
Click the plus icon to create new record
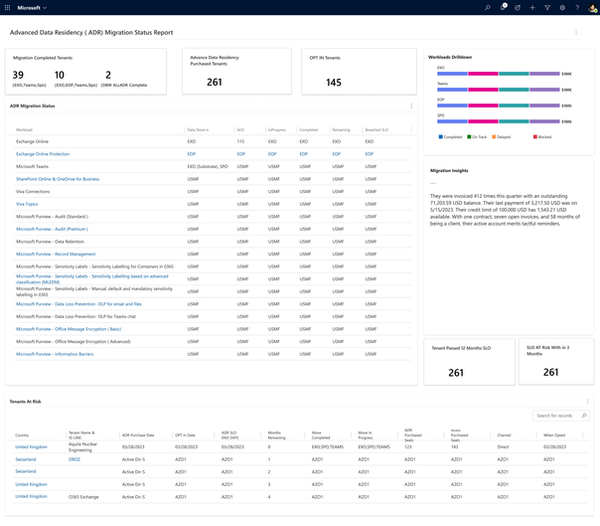(532, 8)
